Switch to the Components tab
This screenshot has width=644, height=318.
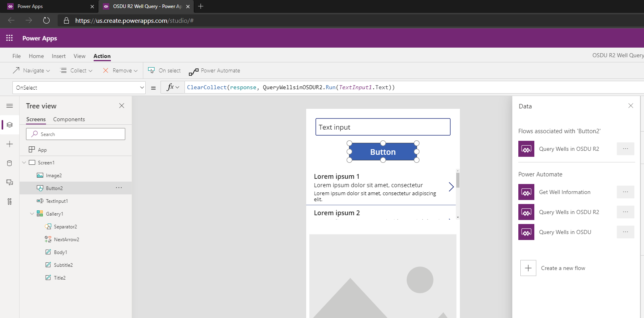coord(69,119)
